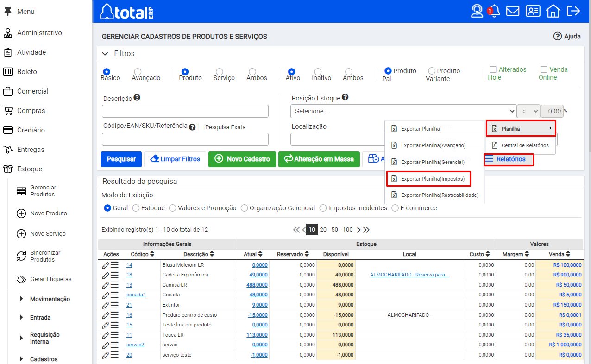Open row actions menu for Cocada
Viewport: 591px width, 364px height.
click(114, 295)
